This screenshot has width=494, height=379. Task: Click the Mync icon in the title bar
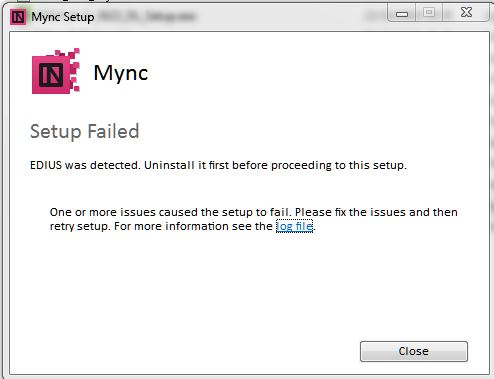pos(18,16)
